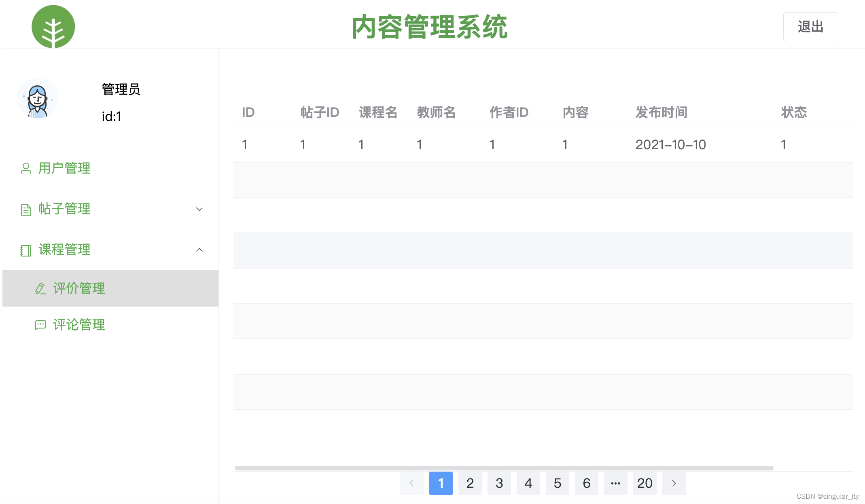The height and width of the screenshot is (504, 865).
Task: Click the horizontal table scrollbar
Action: pos(504,468)
